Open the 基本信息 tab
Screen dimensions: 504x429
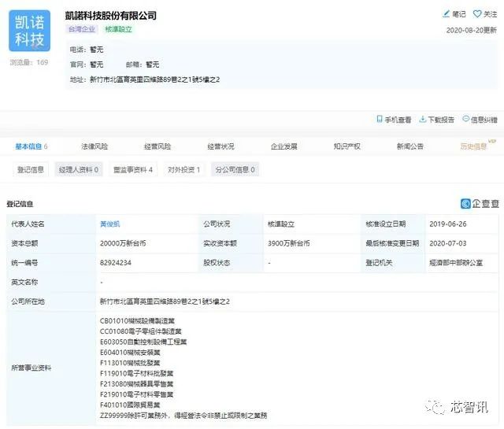(x=31, y=146)
